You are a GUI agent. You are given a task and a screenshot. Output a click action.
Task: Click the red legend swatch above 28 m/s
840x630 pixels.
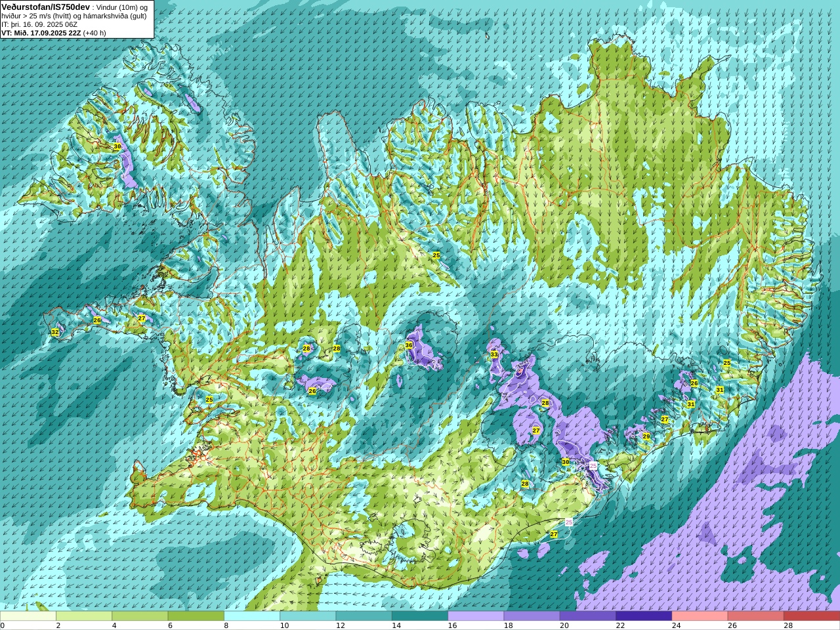pyautogui.click(x=812, y=616)
